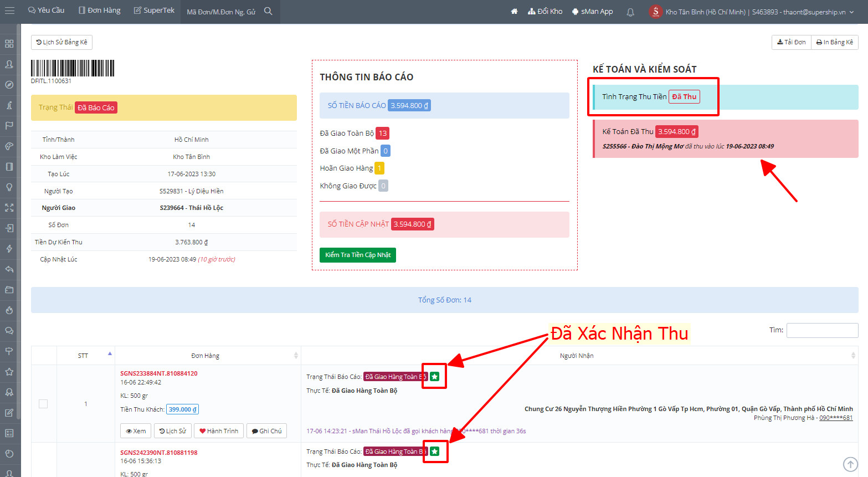
Task: Open the pie chart sidebar icon
Action: (x=9, y=454)
